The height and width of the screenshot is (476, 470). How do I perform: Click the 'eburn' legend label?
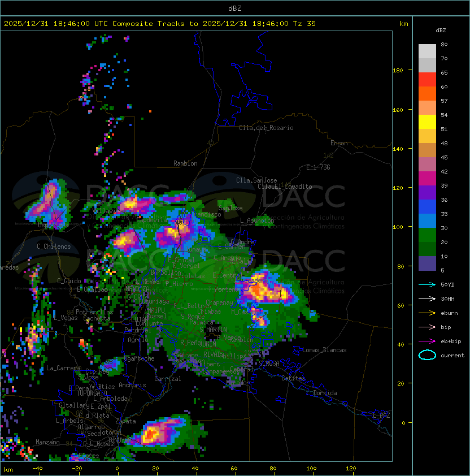point(449,313)
